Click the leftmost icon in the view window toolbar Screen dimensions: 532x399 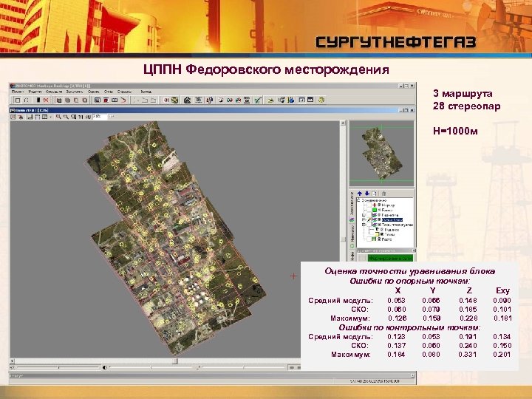[x=13, y=117]
